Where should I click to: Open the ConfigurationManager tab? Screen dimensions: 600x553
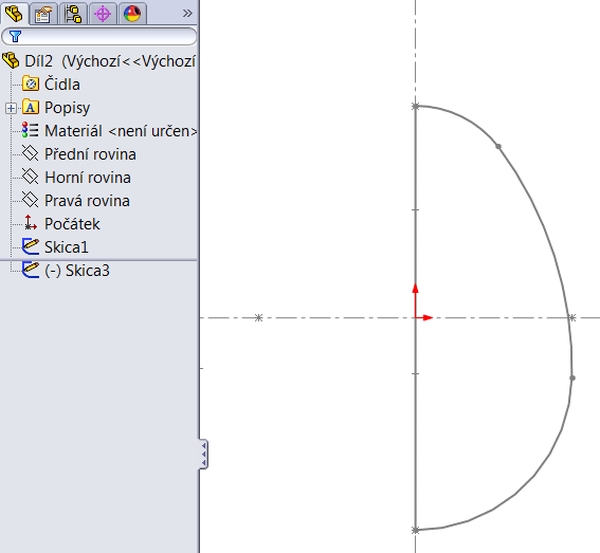73,13
